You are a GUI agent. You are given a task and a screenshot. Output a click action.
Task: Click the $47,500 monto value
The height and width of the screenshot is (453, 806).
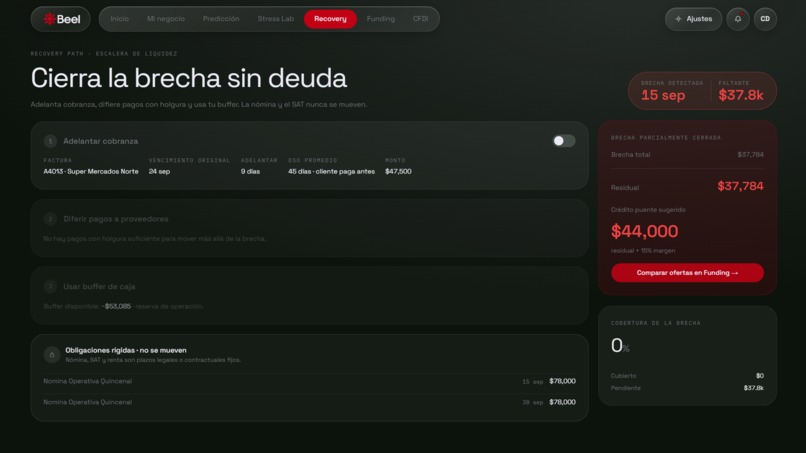tap(398, 172)
